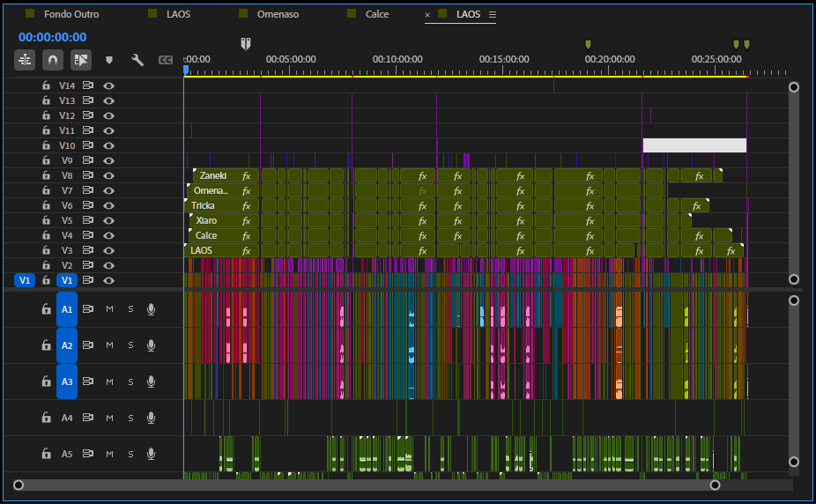Screen dimensions: 816x504
Task: Toggle insert sequence as nest button
Action: pyautogui.click(x=25, y=60)
